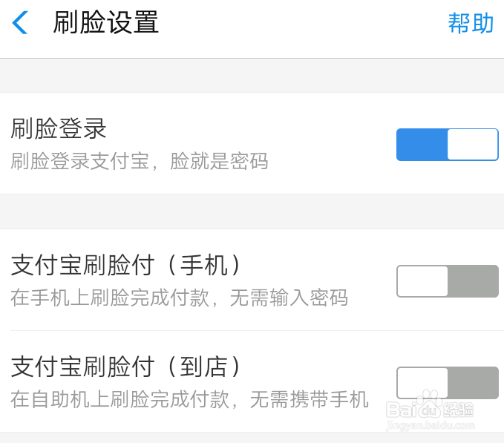Click the 刷脸设置 page title
Image resolution: width=504 pixels, height=443 pixels.
(x=105, y=23)
